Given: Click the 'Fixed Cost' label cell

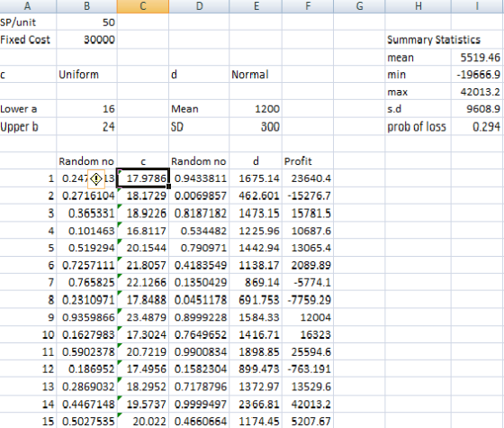Looking at the screenshot, I should point(28,40).
